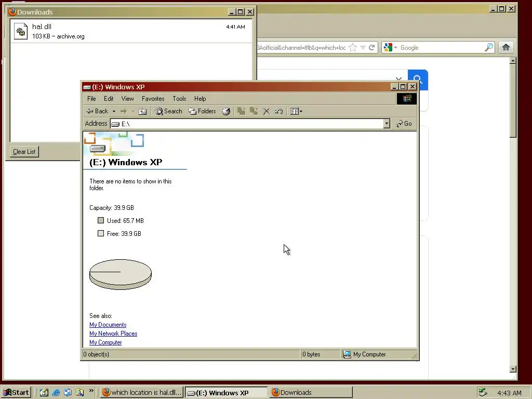532x399 pixels.
Task: Open the History clock icon
Action: click(226, 111)
